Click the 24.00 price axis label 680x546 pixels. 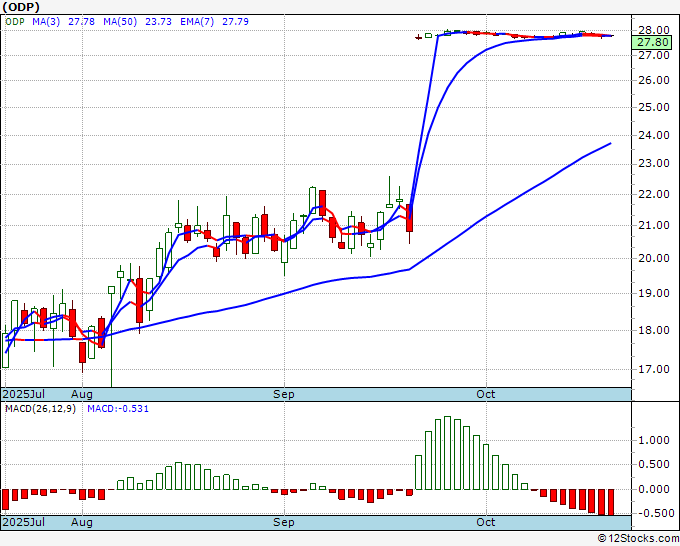(x=654, y=135)
